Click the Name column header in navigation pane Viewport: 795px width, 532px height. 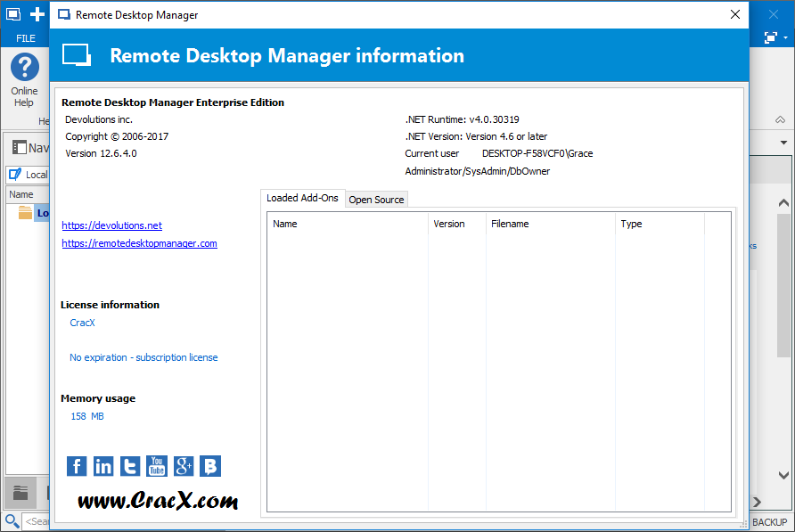click(x=28, y=194)
